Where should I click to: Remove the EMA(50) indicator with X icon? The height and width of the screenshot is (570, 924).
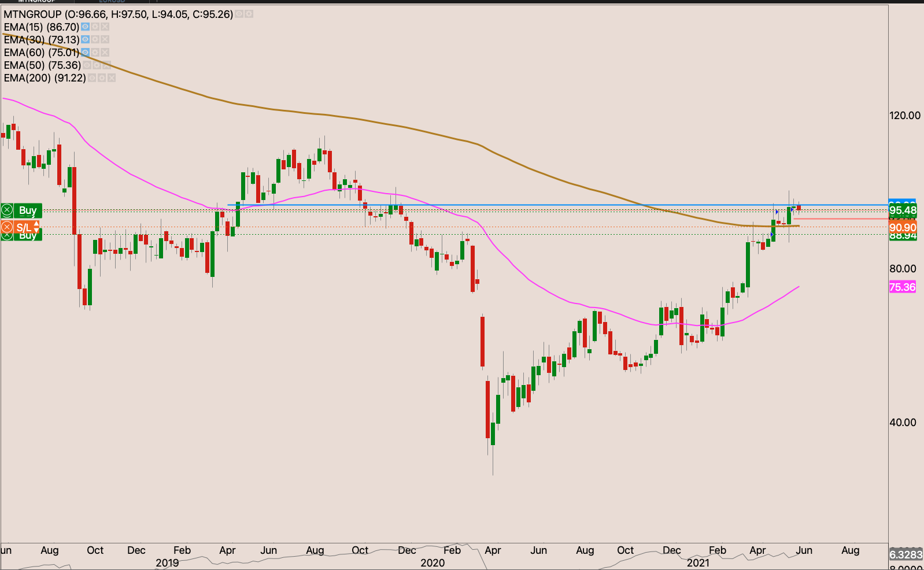pyautogui.click(x=106, y=65)
